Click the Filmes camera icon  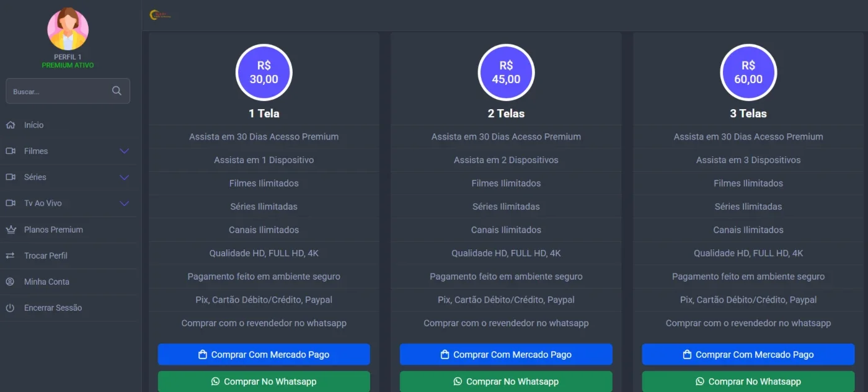(11, 151)
